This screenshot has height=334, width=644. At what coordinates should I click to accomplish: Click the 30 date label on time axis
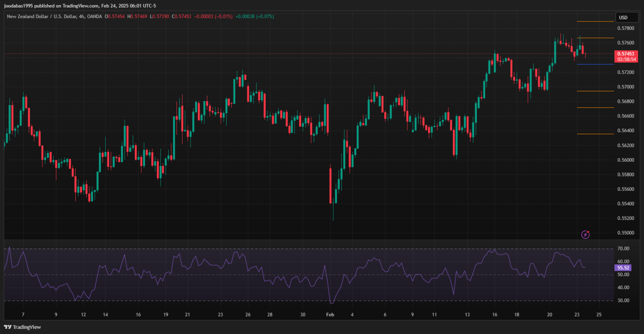point(303,315)
